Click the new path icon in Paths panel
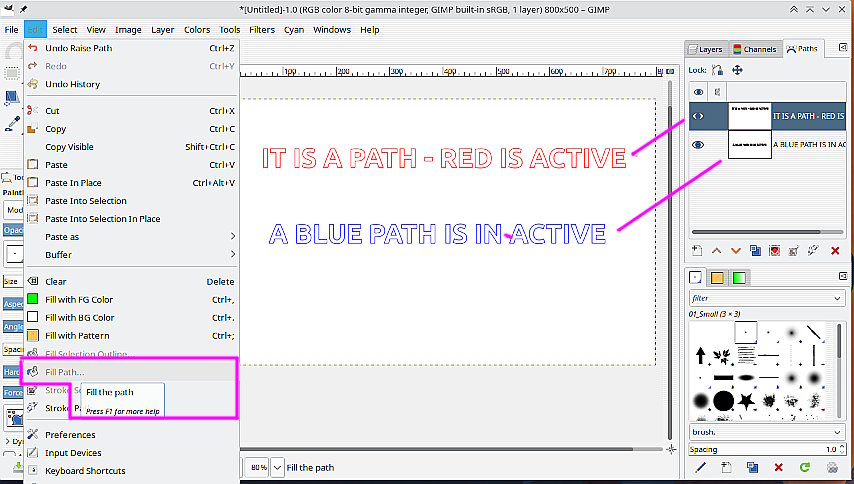The height and width of the screenshot is (484, 854). coord(697,250)
